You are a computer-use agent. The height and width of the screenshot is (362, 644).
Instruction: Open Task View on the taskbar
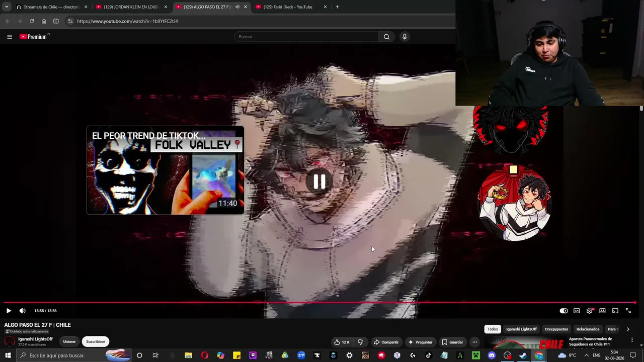[x=155, y=355]
